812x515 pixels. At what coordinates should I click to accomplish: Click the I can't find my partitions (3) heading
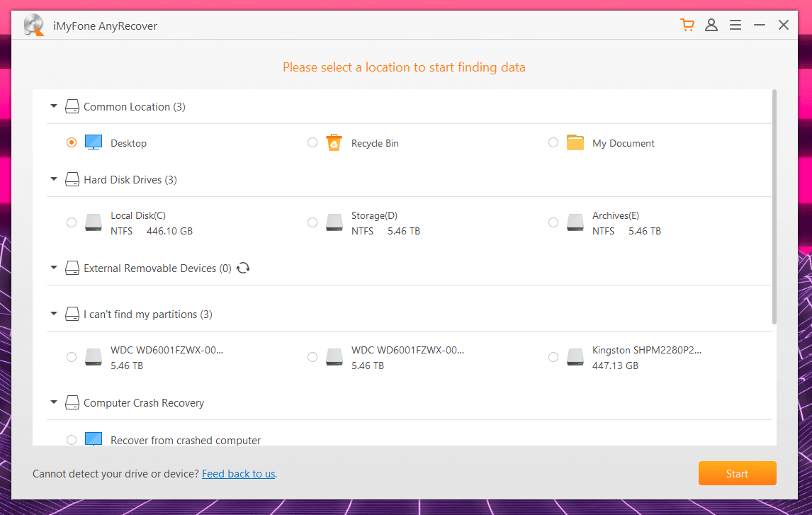coord(148,315)
